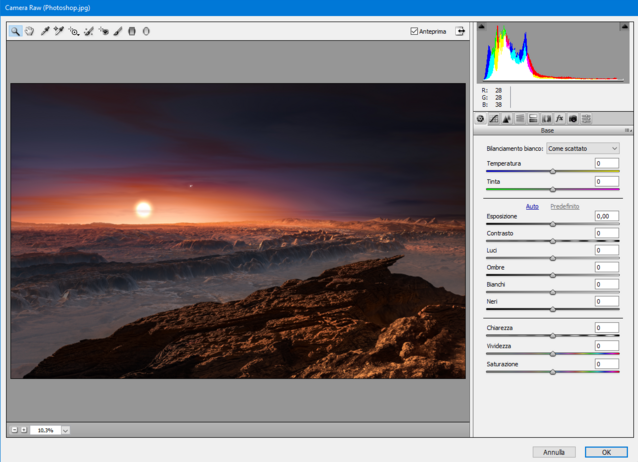Click the Vividezza value field

pos(607,346)
